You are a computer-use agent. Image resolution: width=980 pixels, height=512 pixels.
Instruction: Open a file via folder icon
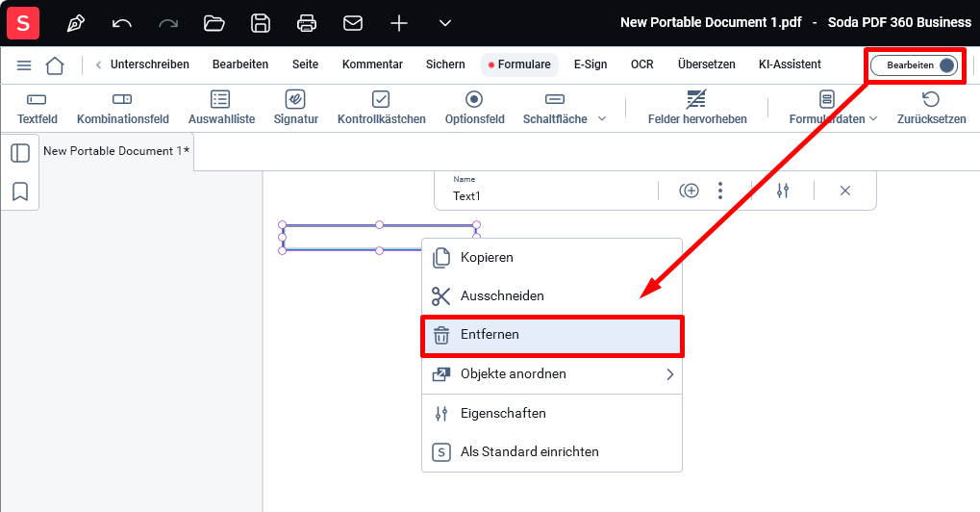click(x=214, y=24)
